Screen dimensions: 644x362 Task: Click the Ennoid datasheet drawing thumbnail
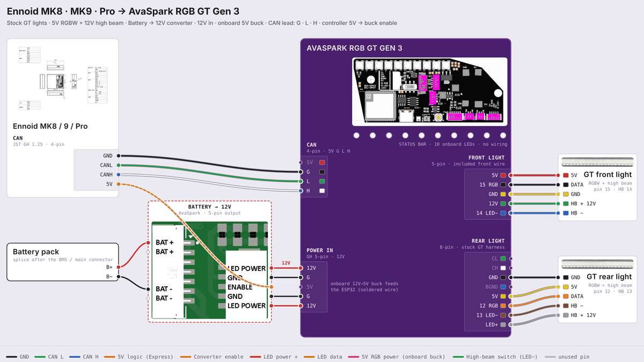(x=62, y=78)
